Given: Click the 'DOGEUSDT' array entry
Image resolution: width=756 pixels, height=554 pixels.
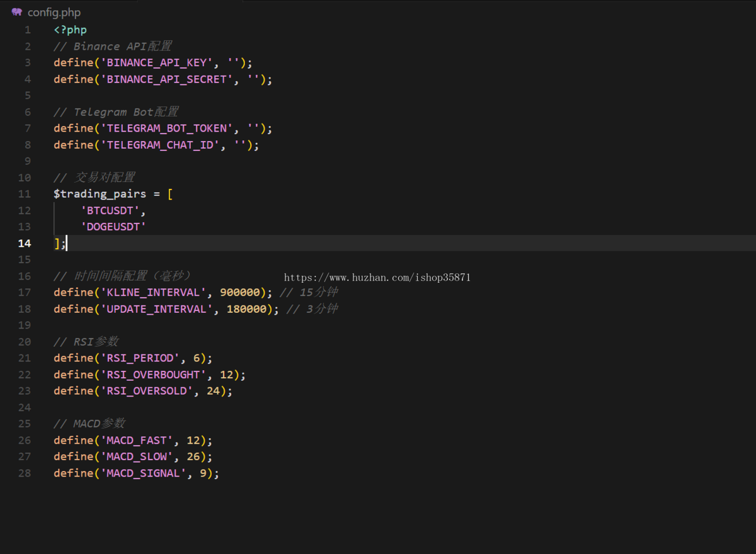Looking at the screenshot, I should click(x=113, y=227).
